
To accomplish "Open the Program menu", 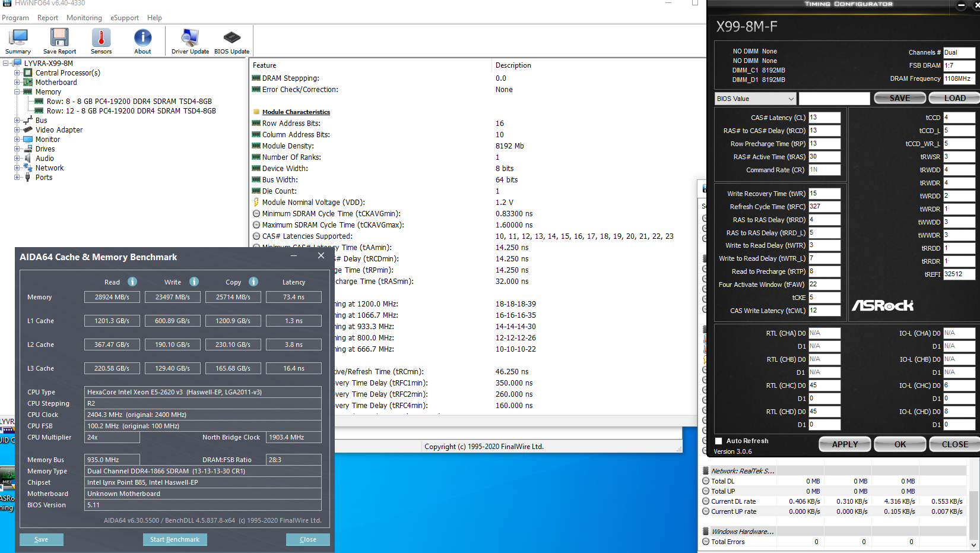I will 15,18.
